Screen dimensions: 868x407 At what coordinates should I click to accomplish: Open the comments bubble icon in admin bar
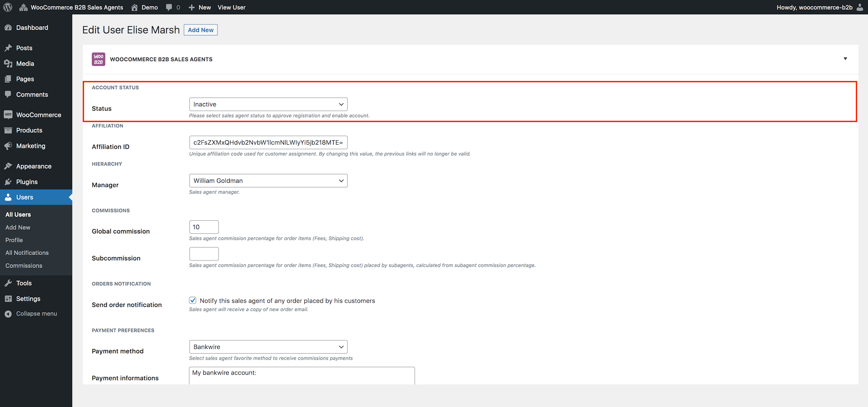pos(169,7)
